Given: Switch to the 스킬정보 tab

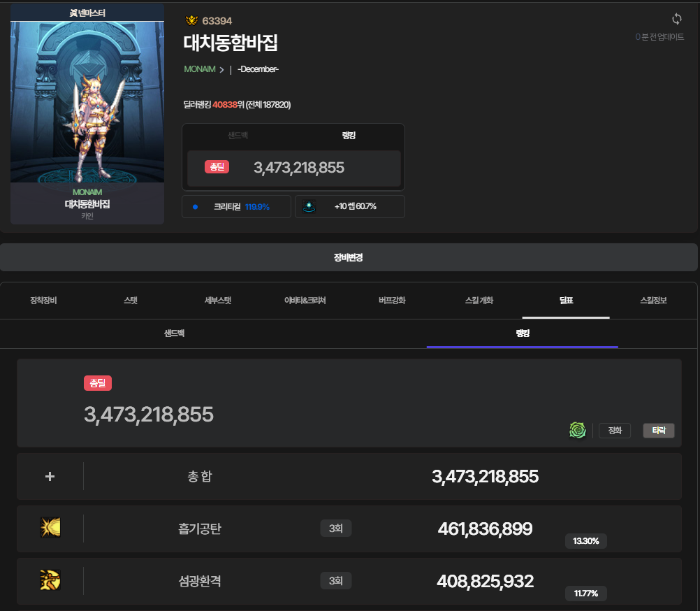Looking at the screenshot, I should coord(653,301).
